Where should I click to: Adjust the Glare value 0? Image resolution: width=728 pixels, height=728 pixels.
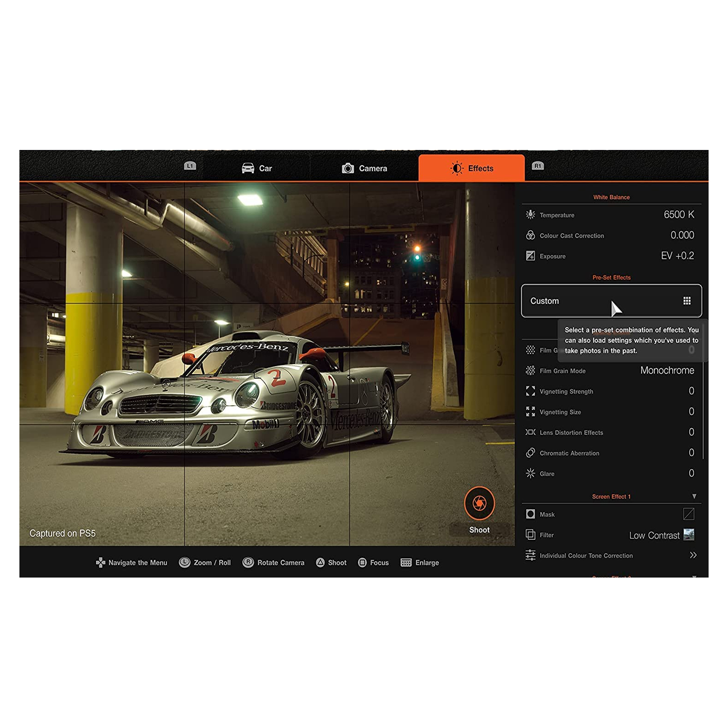pos(692,473)
